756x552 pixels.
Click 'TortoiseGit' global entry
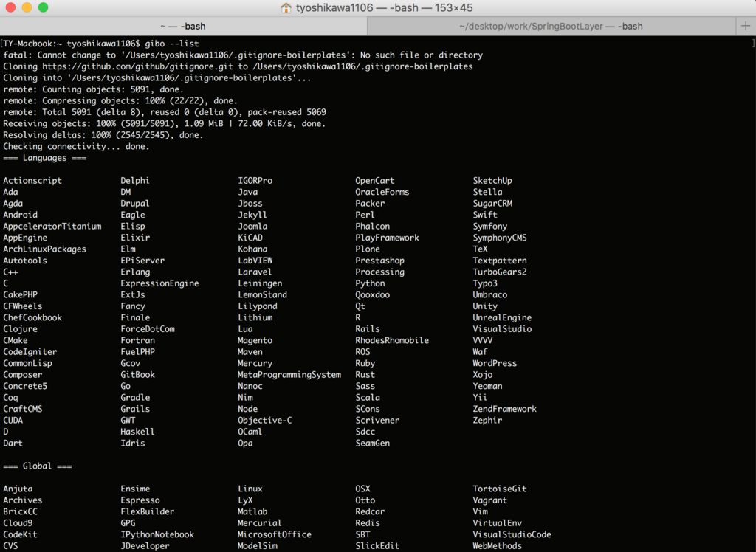pos(500,489)
